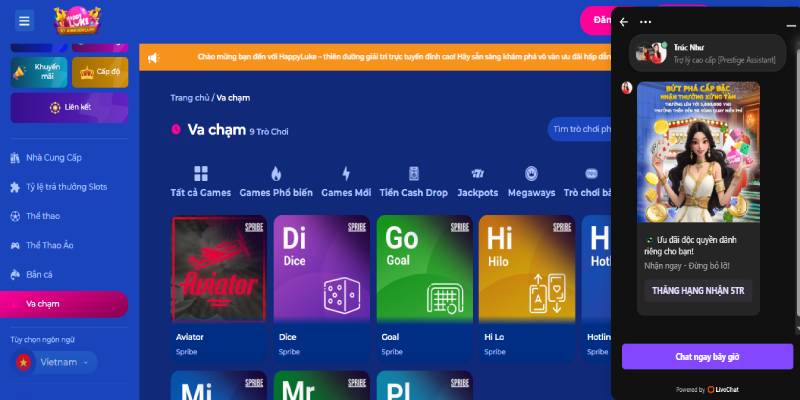Open the Mr game card
Image resolution: width=800 pixels, height=400 pixels.
coord(321,386)
